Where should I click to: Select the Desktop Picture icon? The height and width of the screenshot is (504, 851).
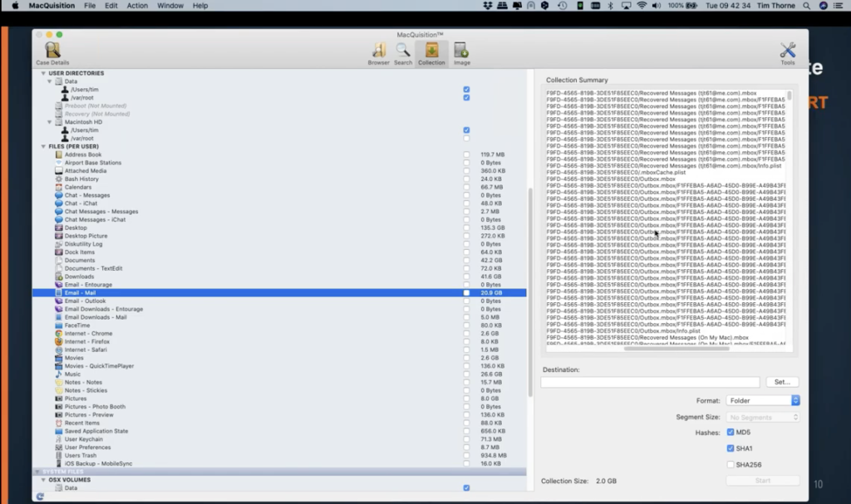59,236
